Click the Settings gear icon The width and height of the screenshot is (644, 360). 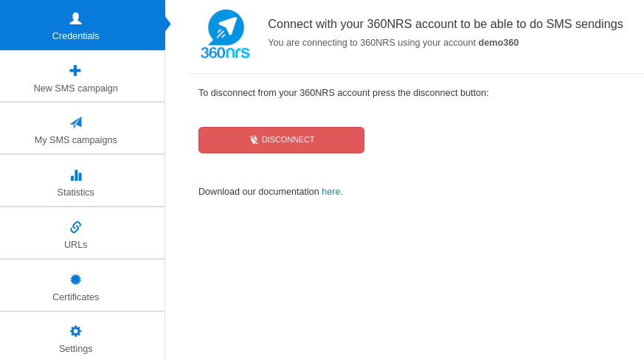(x=75, y=331)
